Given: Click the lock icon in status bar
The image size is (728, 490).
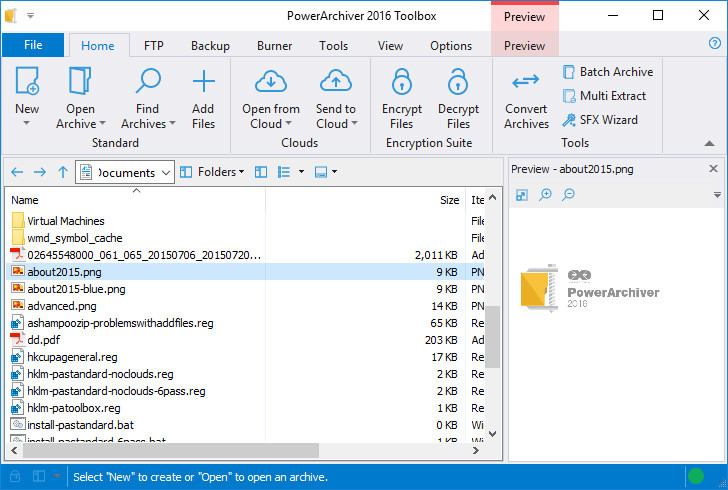Looking at the screenshot, I should 15,476.
